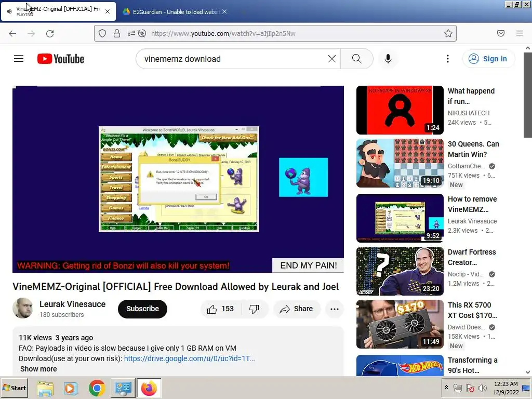Expand description with Show more

(38, 369)
